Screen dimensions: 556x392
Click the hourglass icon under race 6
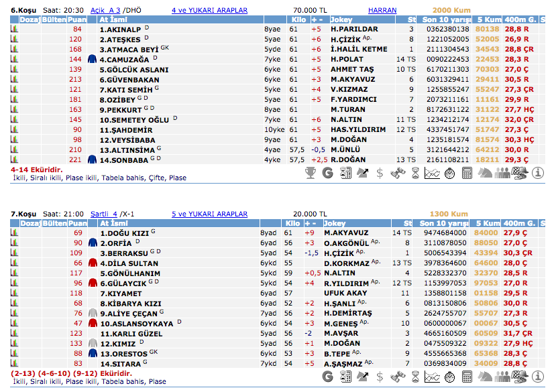tap(415, 173)
